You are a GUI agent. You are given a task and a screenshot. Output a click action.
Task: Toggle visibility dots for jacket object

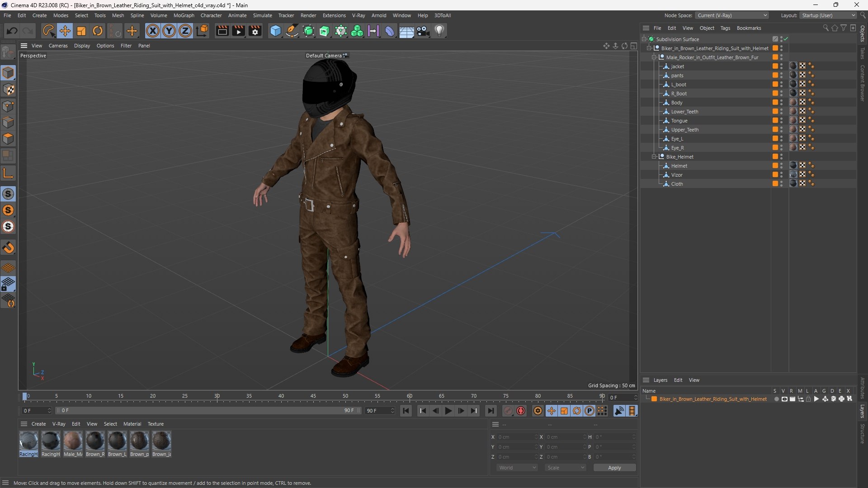tap(782, 66)
